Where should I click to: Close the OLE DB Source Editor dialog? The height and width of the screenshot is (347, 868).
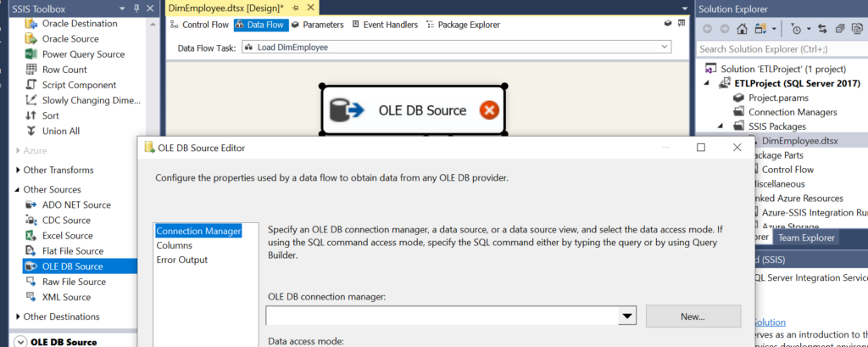point(737,148)
